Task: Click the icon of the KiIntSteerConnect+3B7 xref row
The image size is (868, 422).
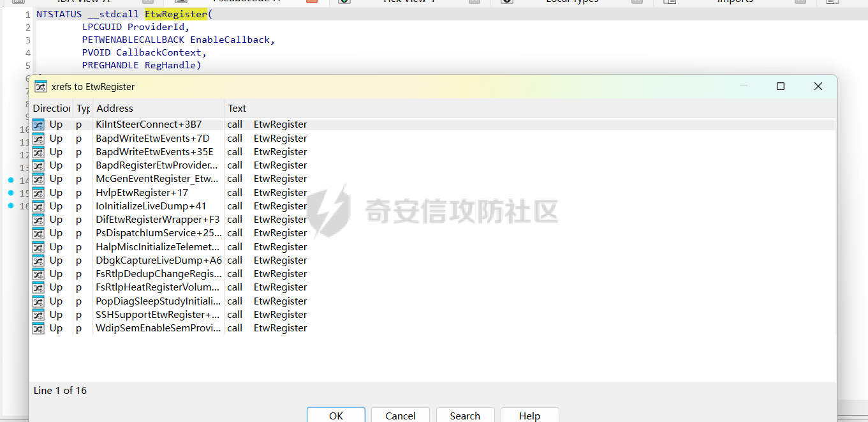Action: click(x=38, y=124)
